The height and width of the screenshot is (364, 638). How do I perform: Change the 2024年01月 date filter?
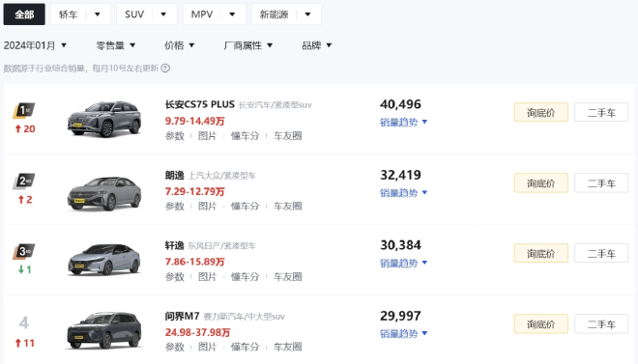[x=35, y=45]
